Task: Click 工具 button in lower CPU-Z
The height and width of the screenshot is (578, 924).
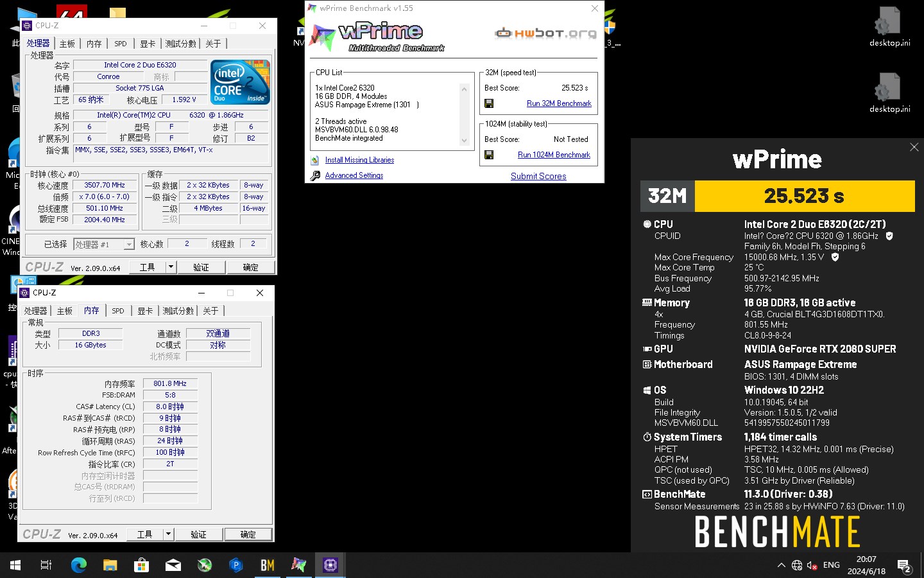Action: tap(144, 534)
